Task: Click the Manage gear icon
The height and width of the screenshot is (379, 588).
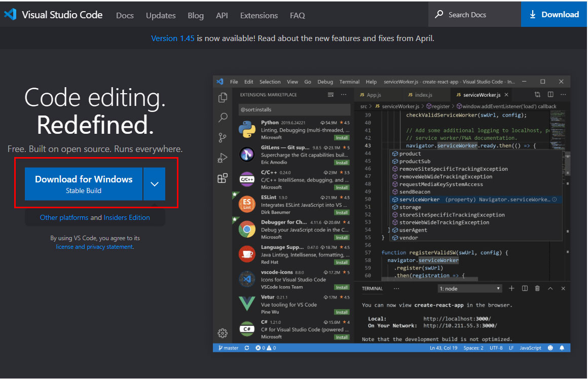Action: click(223, 333)
